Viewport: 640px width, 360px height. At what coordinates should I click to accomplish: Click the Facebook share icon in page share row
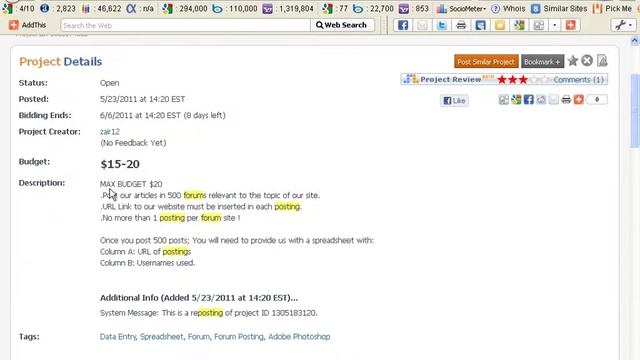(529, 100)
